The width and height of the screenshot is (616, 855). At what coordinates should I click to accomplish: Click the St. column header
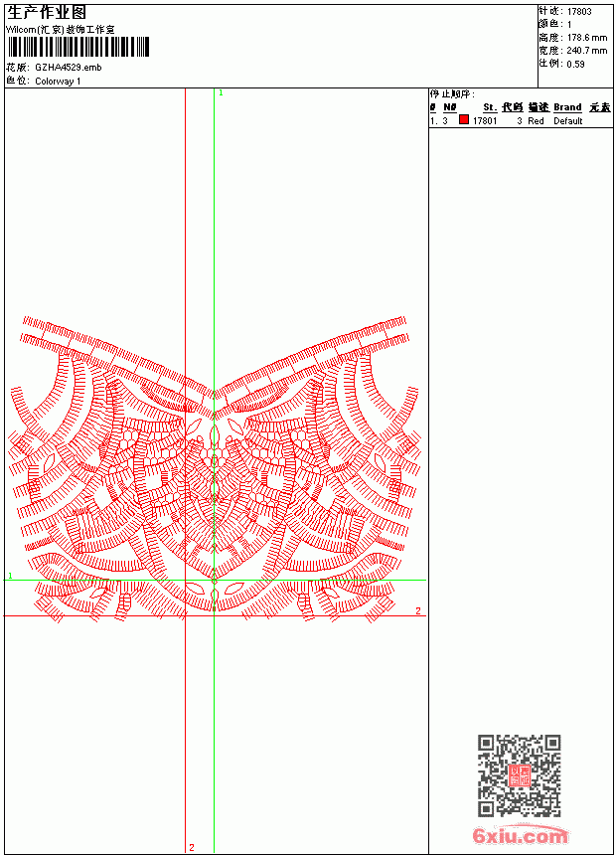tap(490, 107)
